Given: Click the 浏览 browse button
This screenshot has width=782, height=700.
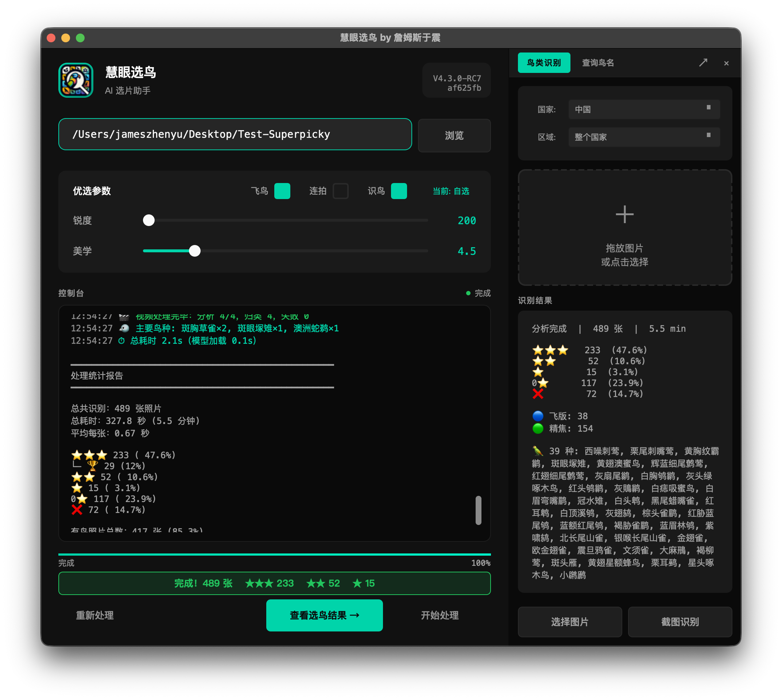Looking at the screenshot, I should [x=454, y=135].
